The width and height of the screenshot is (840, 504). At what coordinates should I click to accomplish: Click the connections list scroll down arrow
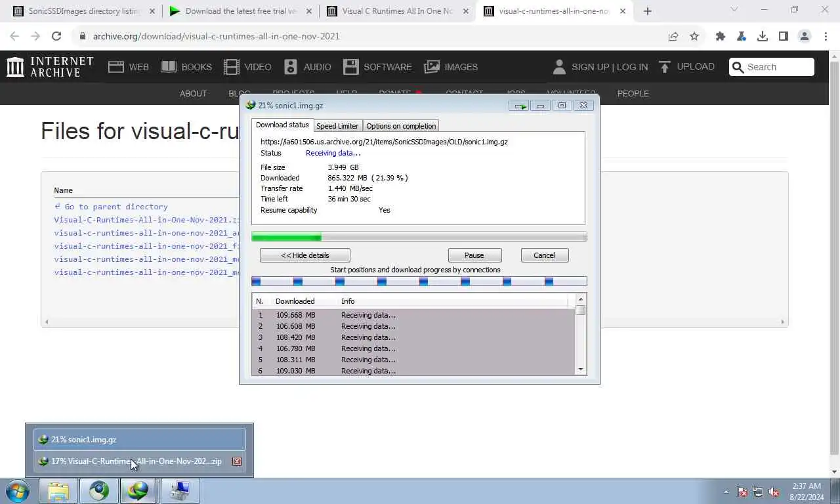coord(581,369)
